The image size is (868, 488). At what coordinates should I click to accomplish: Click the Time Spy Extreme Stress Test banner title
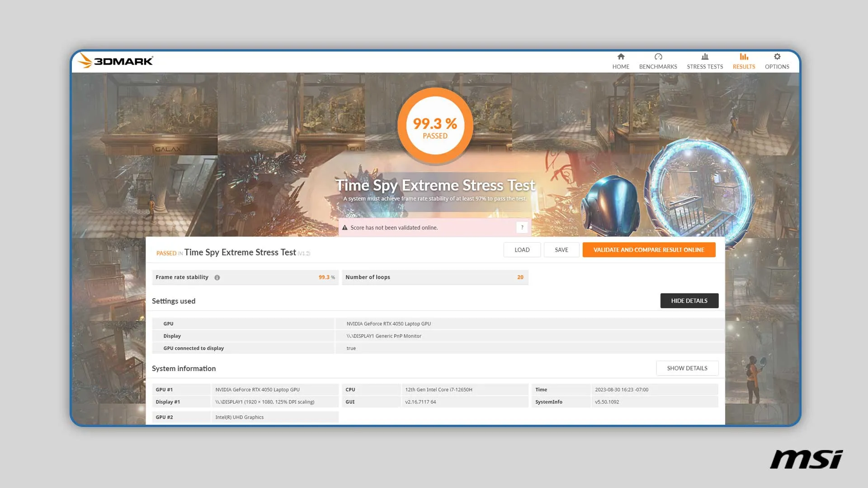435,185
